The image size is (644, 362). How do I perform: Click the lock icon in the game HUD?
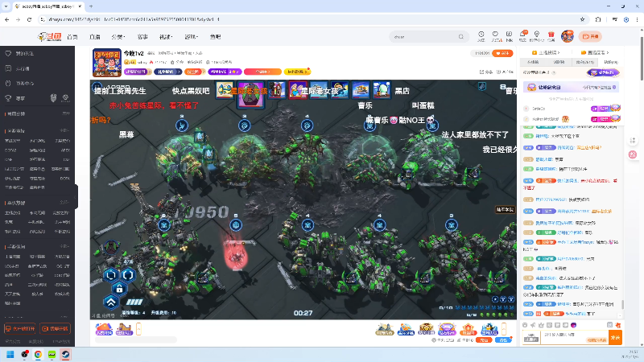pyautogui.click(x=119, y=289)
